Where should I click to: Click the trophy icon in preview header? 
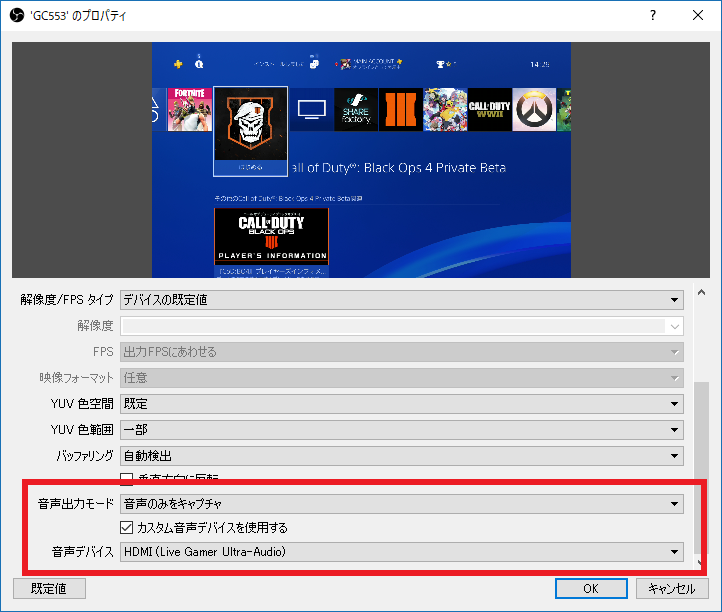[440, 64]
